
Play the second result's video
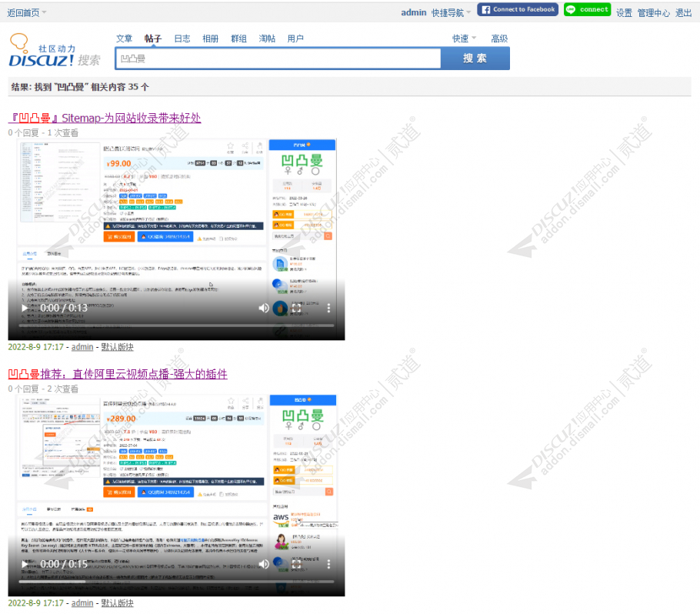click(x=24, y=564)
